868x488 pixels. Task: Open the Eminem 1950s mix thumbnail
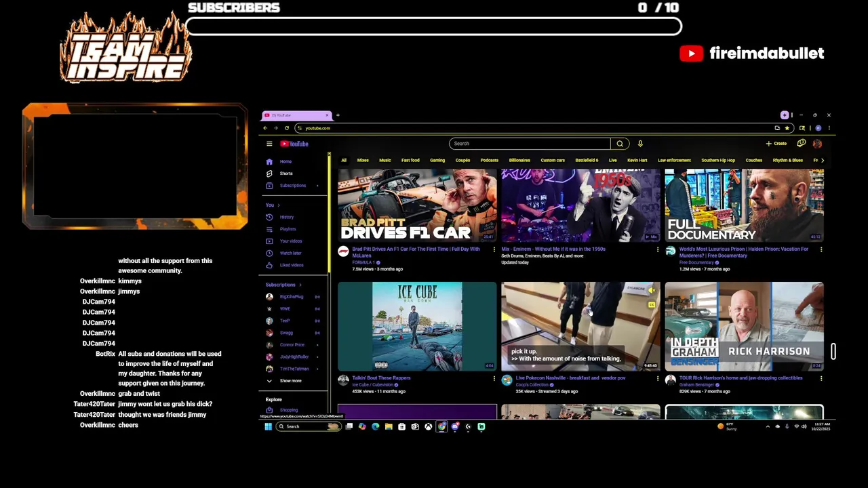580,205
